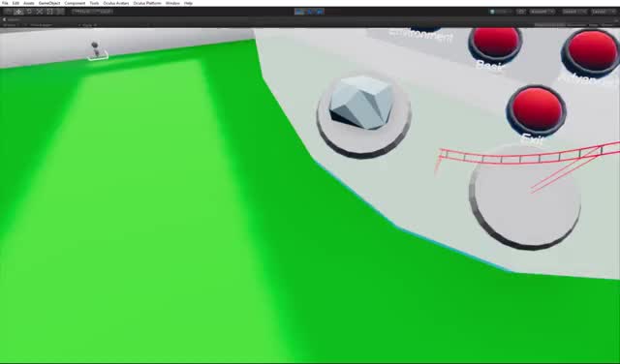Select the Hand tool in toolbar
Viewport: 620px width, 364px height.
click(8, 12)
